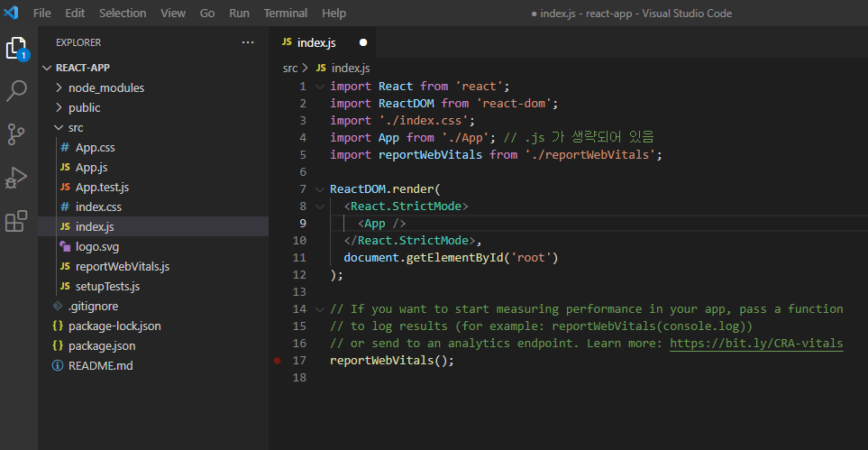Click the JS icon on index.js tab
Image resolution: width=868 pixels, height=450 pixels.
[287, 42]
